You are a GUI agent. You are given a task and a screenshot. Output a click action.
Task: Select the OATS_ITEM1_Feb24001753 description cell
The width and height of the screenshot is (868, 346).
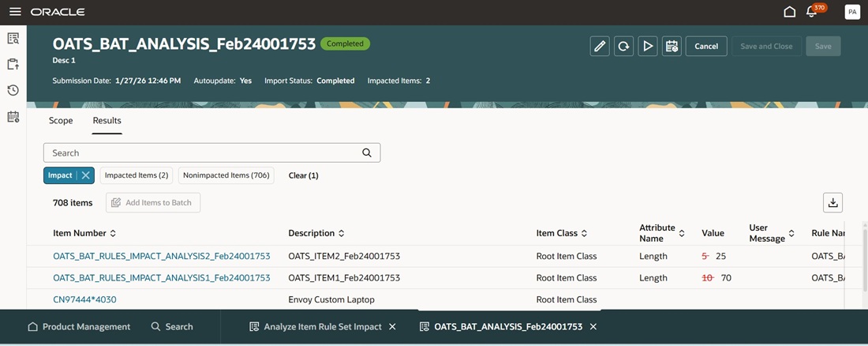[x=344, y=278]
